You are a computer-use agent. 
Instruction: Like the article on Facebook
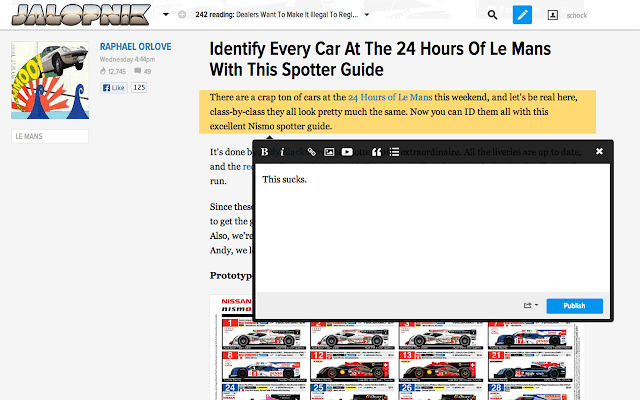pos(112,88)
